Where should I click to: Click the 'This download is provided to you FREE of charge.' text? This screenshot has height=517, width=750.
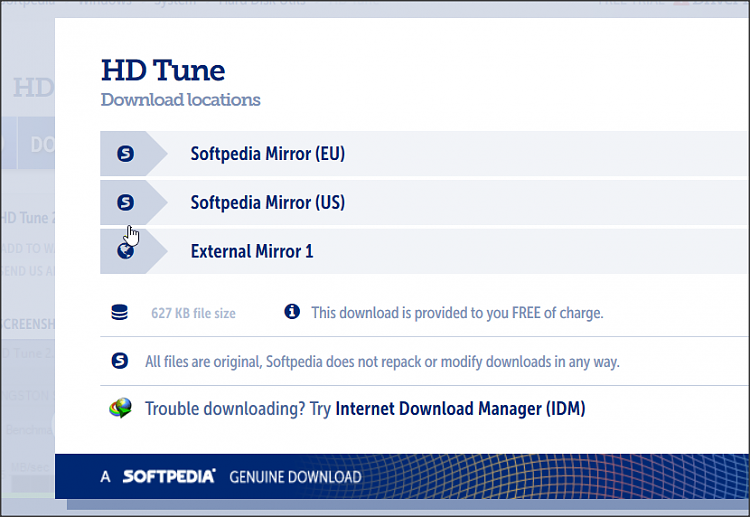457,313
